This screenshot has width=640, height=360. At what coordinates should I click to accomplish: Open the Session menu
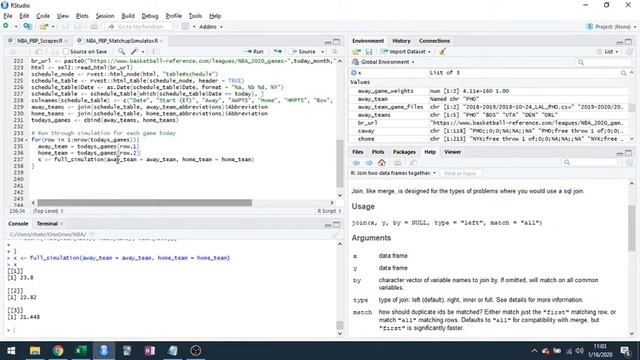[105, 16]
